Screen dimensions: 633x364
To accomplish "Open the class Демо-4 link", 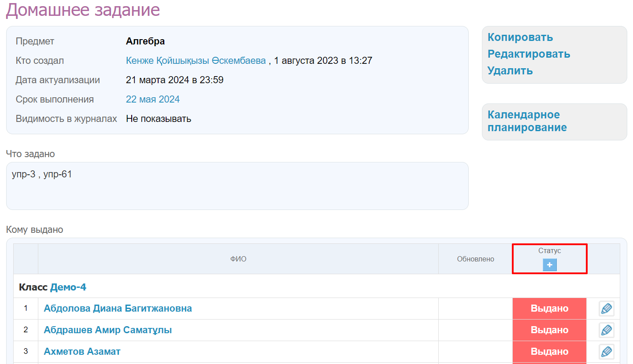I will [68, 287].
